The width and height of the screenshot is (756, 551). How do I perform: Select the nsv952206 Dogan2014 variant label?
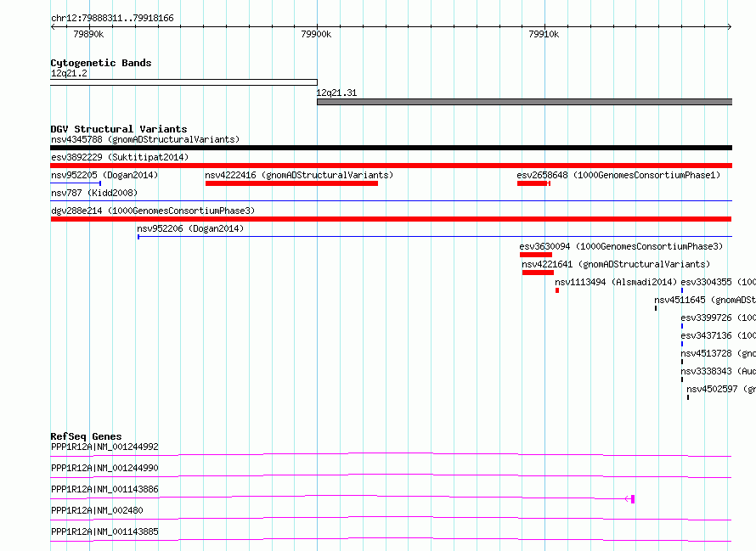(x=190, y=228)
